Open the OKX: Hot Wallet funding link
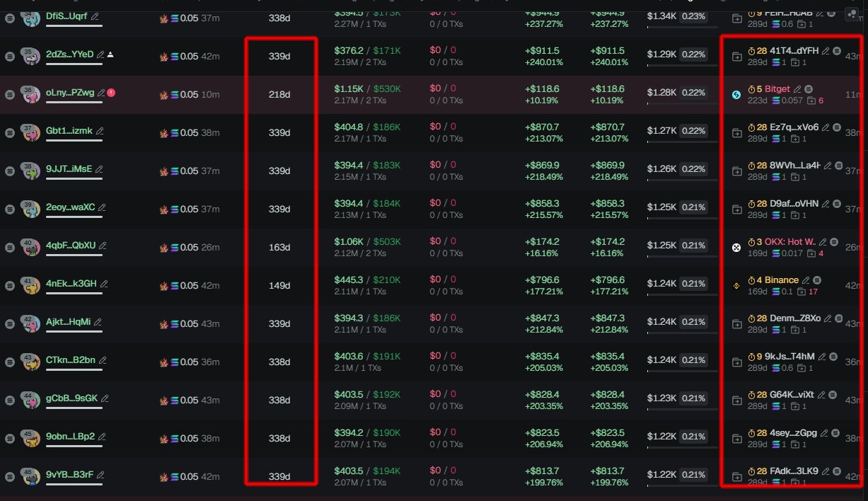 tap(790, 242)
